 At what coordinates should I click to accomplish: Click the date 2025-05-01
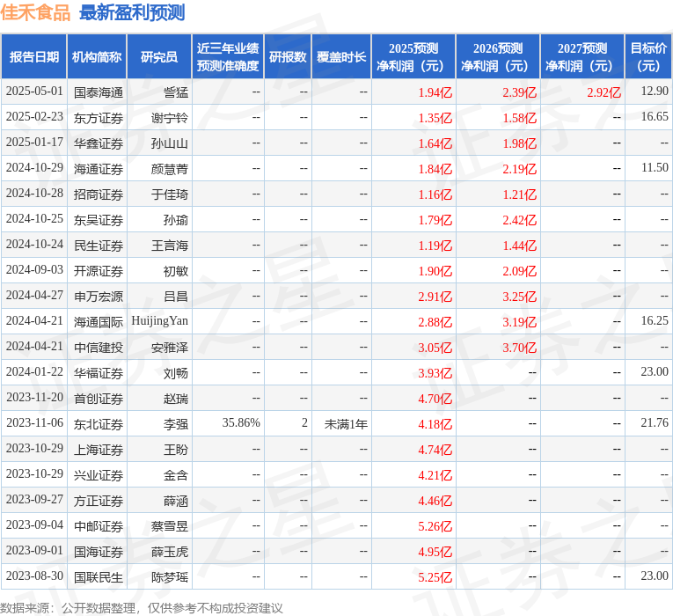tap(34, 92)
